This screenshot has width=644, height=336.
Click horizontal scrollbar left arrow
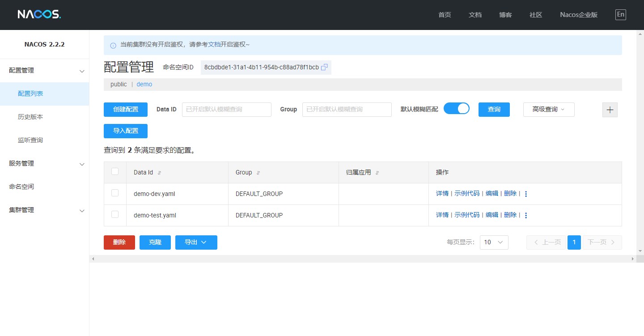pyautogui.click(x=93, y=259)
